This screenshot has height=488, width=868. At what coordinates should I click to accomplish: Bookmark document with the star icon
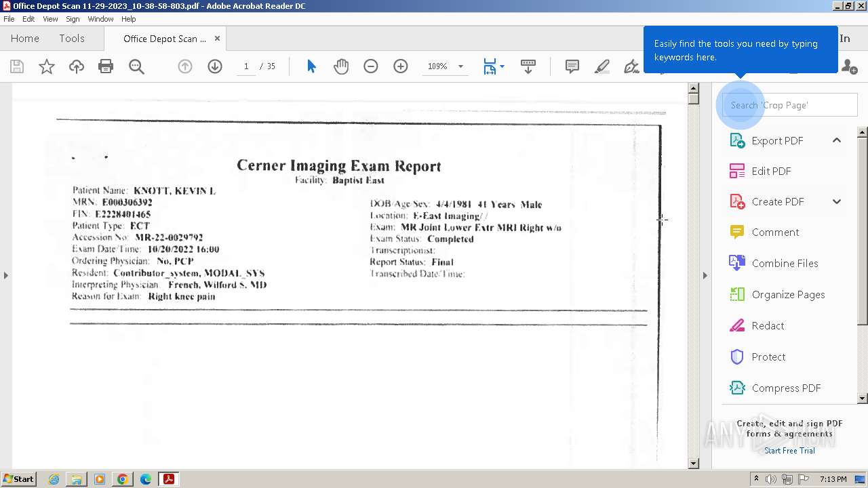click(x=46, y=66)
